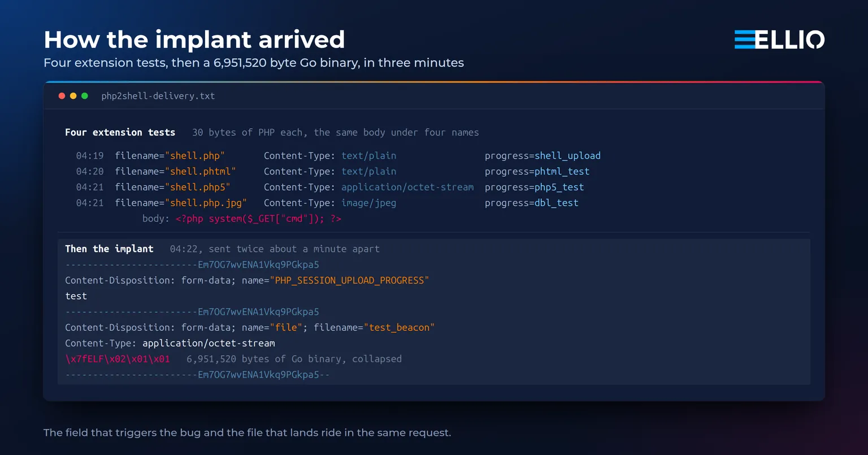Click text/plain in the shell.phtml row
Viewport: 868px width, 455px height.
coord(369,172)
